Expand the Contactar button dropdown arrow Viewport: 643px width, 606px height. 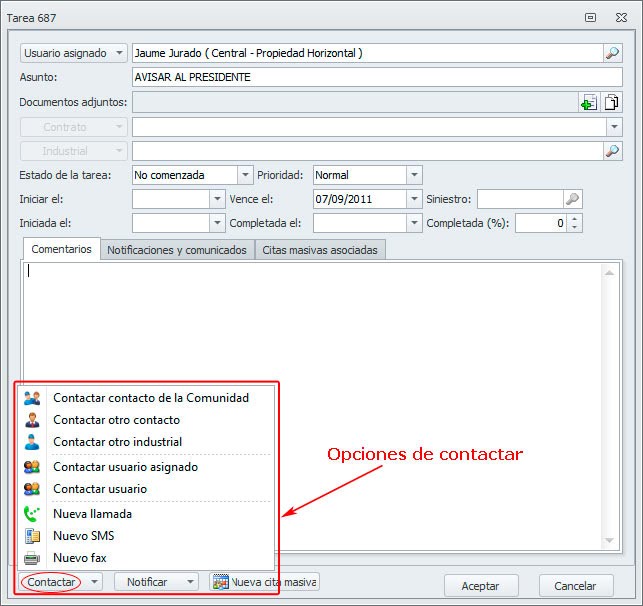(94, 582)
